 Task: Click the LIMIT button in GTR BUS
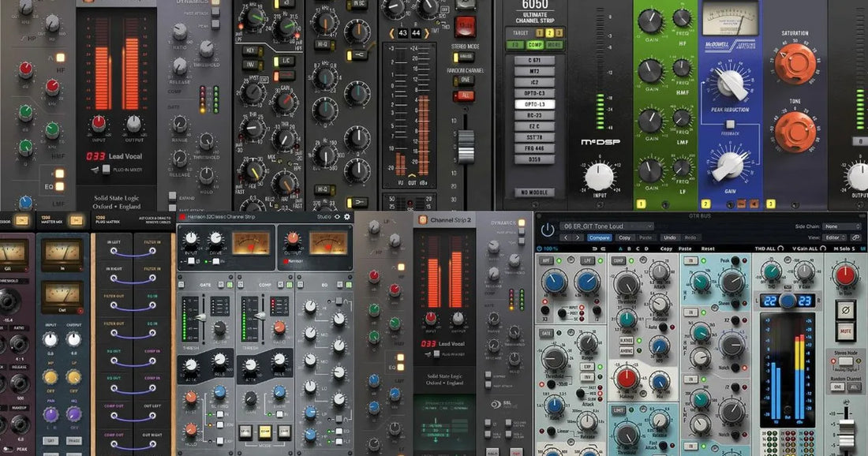tap(619, 410)
